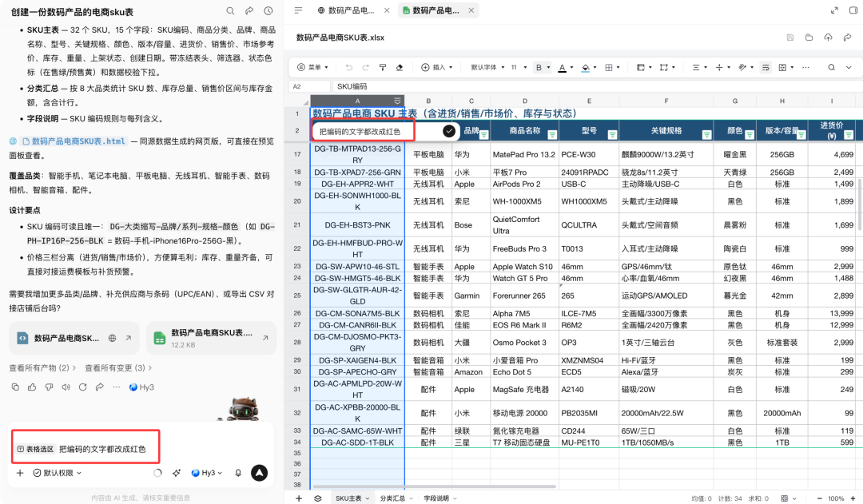The width and height of the screenshot is (863, 504).
Task: Toggle text wrap in toolbar
Action: [x=766, y=67]
